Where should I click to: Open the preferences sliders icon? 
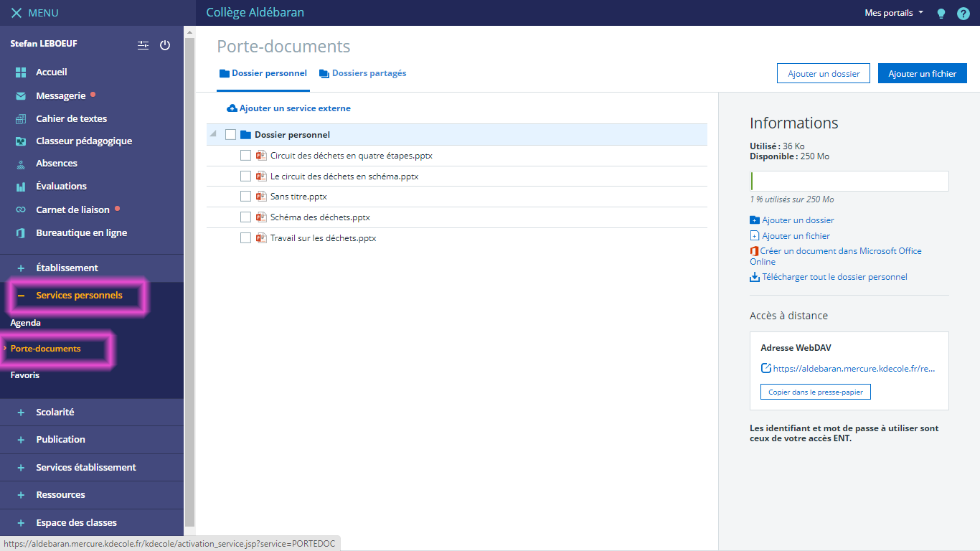[143, 45]
